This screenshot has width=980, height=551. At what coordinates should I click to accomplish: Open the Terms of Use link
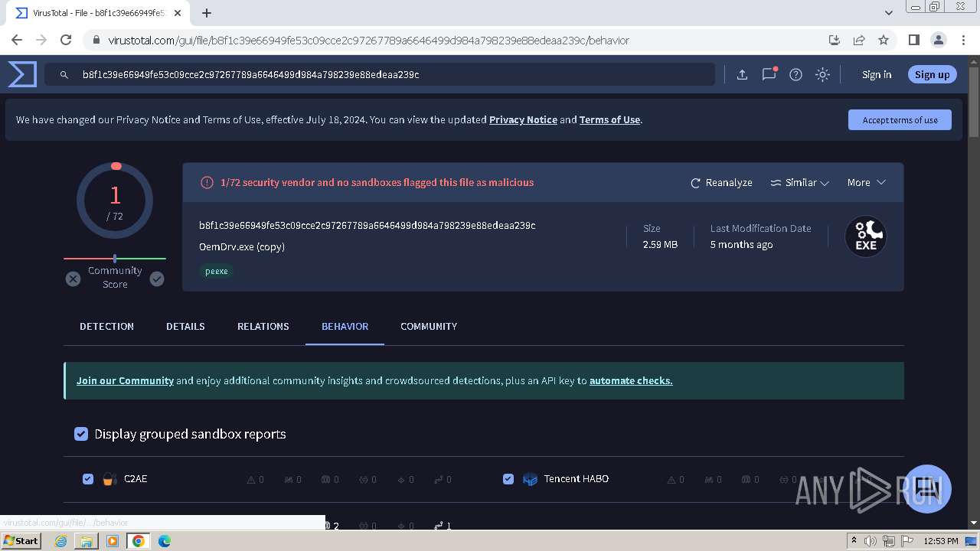[x=609, y=119]
